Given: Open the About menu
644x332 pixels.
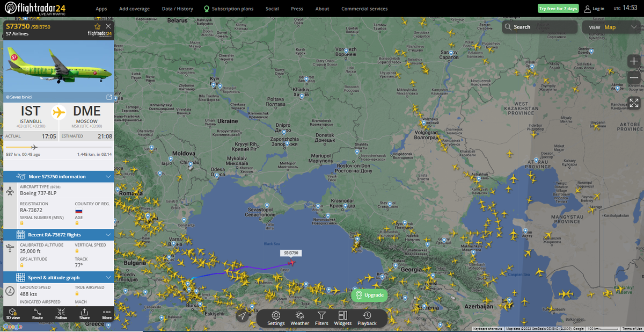Looking at the screenshot, I should pos(322,9).
